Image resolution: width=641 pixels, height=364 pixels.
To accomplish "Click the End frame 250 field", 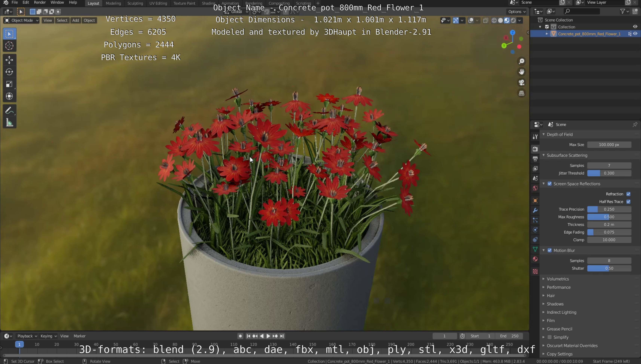I will coord(509,336).
